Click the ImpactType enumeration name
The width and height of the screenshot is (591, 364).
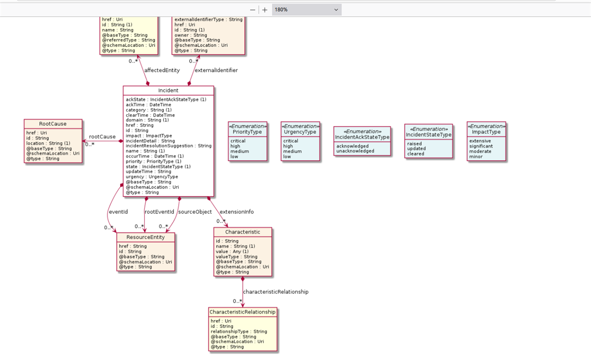click(x=486, y=132)
